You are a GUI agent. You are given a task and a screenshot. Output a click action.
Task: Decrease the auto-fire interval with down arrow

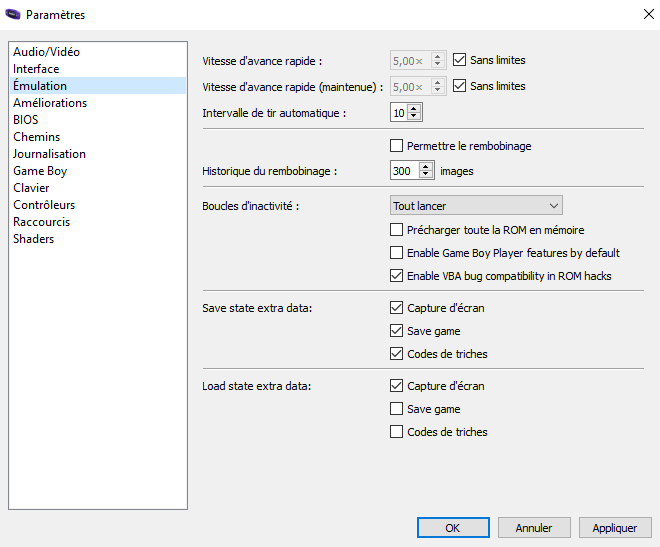(x=414, y=116)
